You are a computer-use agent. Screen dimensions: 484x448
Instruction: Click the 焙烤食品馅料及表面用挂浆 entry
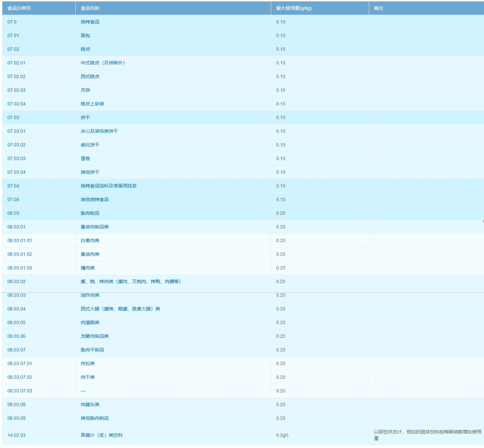108,186
